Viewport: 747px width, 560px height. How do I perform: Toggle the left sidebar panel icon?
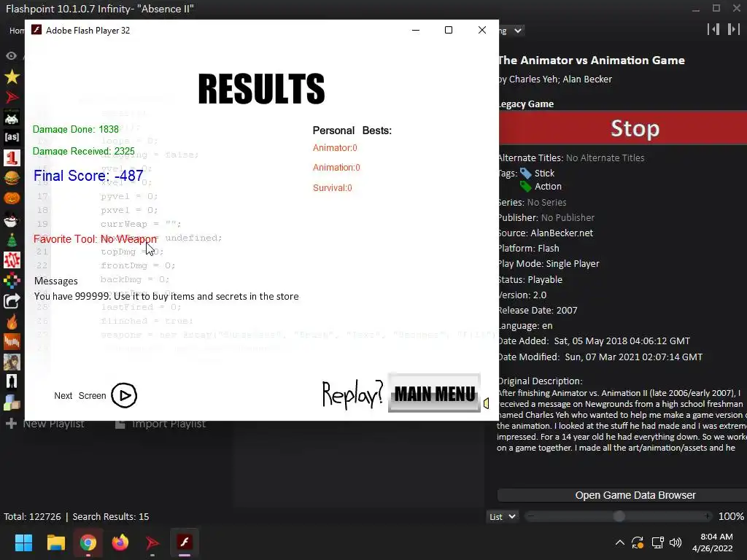coord(713,29)
